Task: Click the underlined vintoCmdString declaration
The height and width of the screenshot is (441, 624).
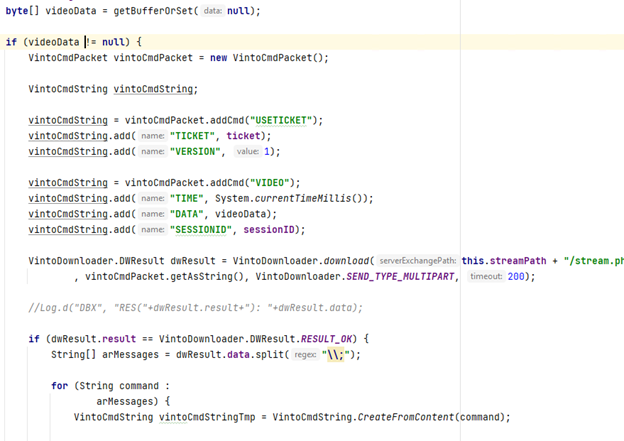Action: (x=153, y=89)
